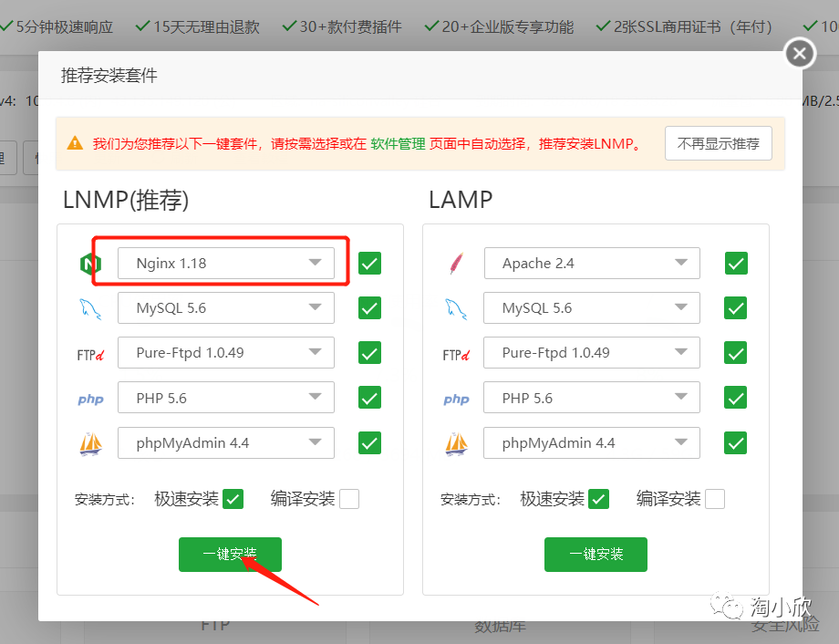Viewport: 839px width, 644px height.
Task: Click the 推荐安装套件 dialog title
Action: click(109, 76)
